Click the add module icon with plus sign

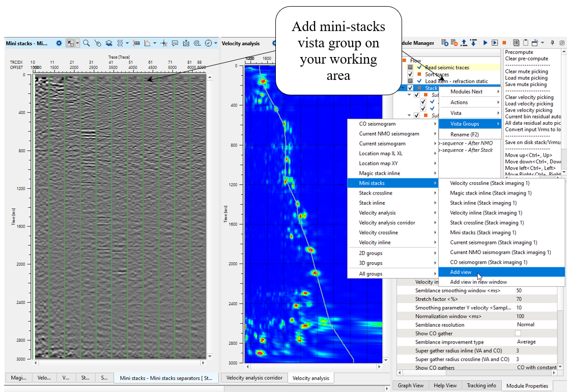tap(444, 43)
